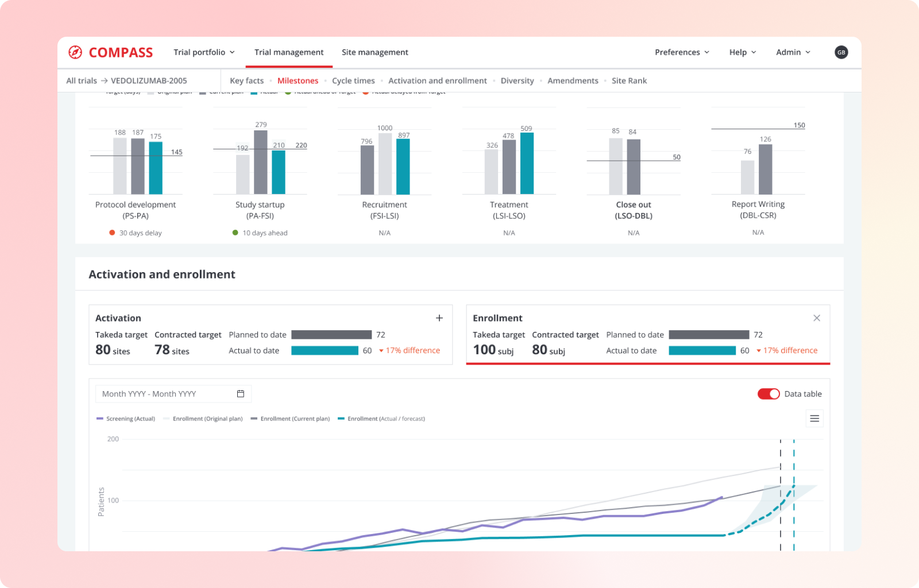Open the Admin dropdown
Viewport: 919px width, 588px height.
click(792, 52)
